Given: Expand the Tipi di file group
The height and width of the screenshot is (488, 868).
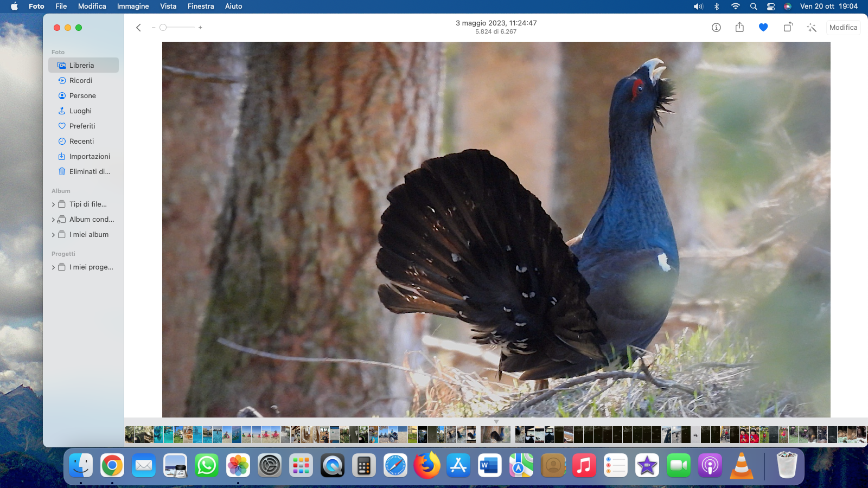Looking at the screenshot, I should pos(53,204).
